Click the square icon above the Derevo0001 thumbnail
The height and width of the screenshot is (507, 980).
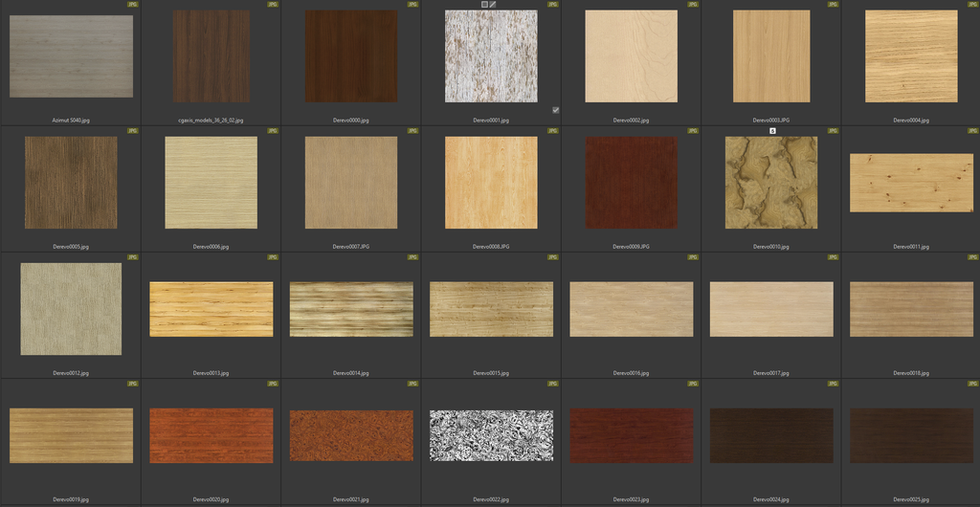(485, 5)
